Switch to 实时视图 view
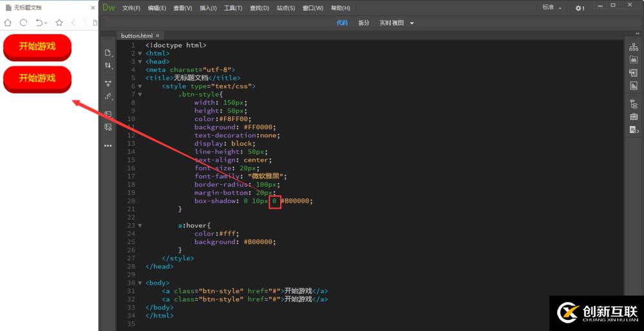This screenshot has height=331, width=644. [392, 23]
